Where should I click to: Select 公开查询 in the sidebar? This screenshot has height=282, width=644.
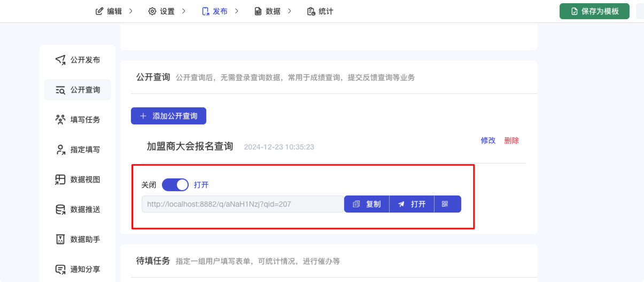[x=77, y=90]
